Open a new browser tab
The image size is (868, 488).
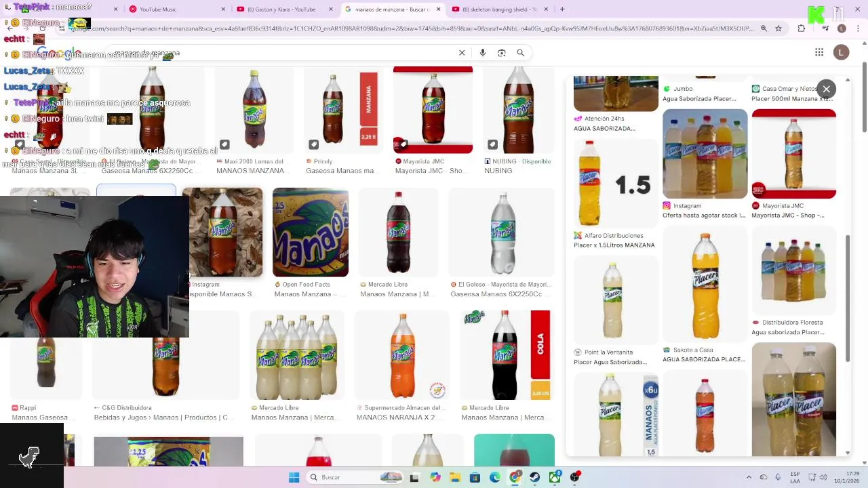[x=562, y=9]
